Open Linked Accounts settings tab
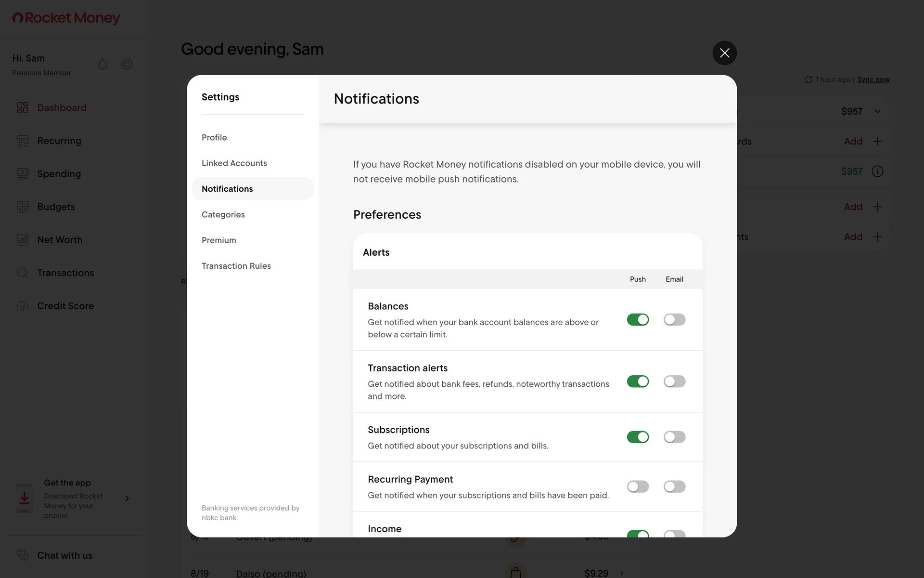The height and width of the screenshot is (578, 924). click(234, 163)
